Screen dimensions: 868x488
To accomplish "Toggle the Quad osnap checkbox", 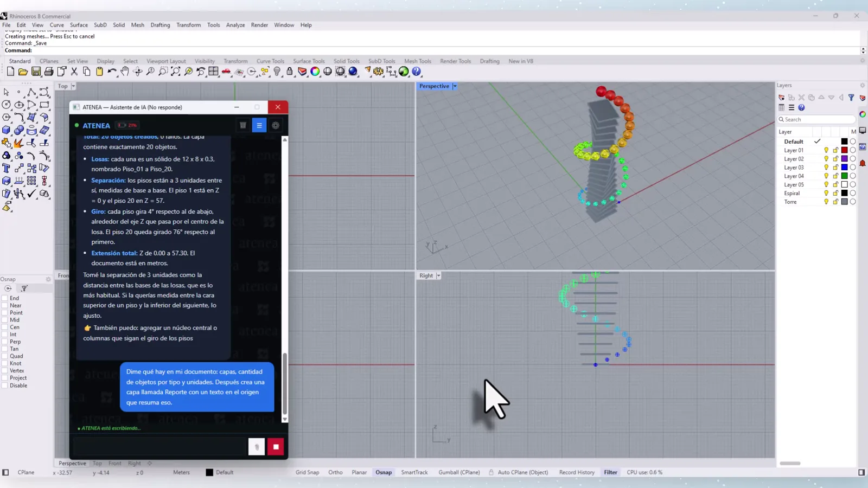I will [x=5, y=356].
